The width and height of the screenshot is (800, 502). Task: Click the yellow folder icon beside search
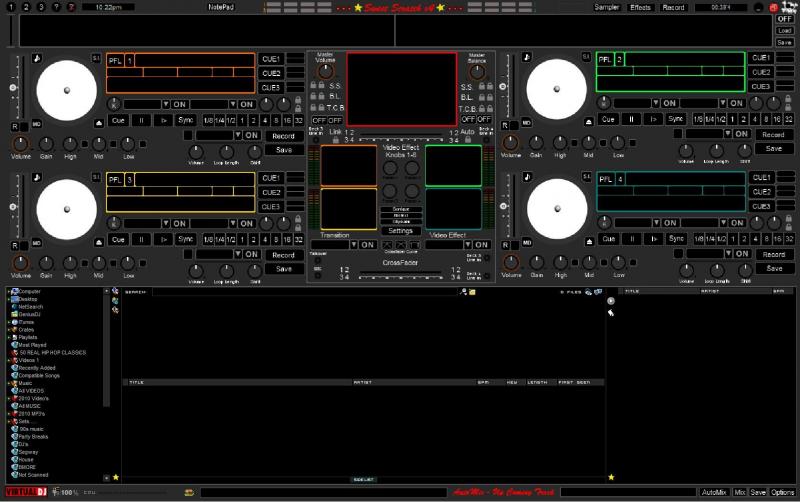472,292
